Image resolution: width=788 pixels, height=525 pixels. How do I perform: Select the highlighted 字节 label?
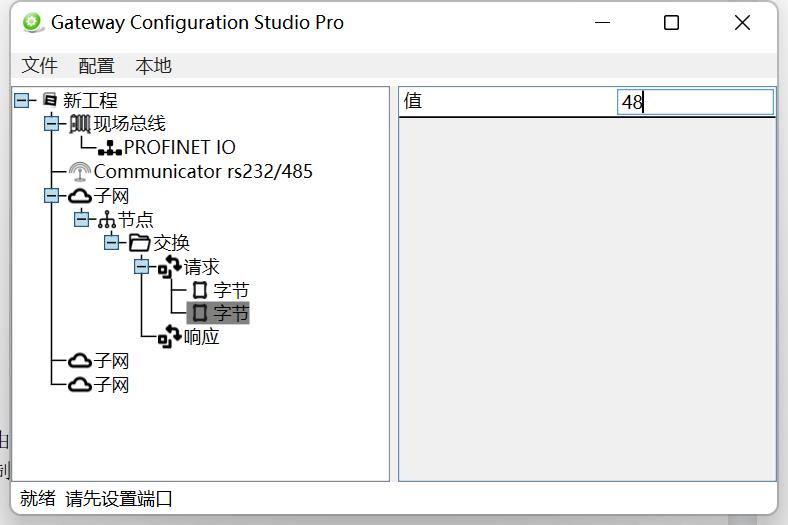(x=231, y=313)
